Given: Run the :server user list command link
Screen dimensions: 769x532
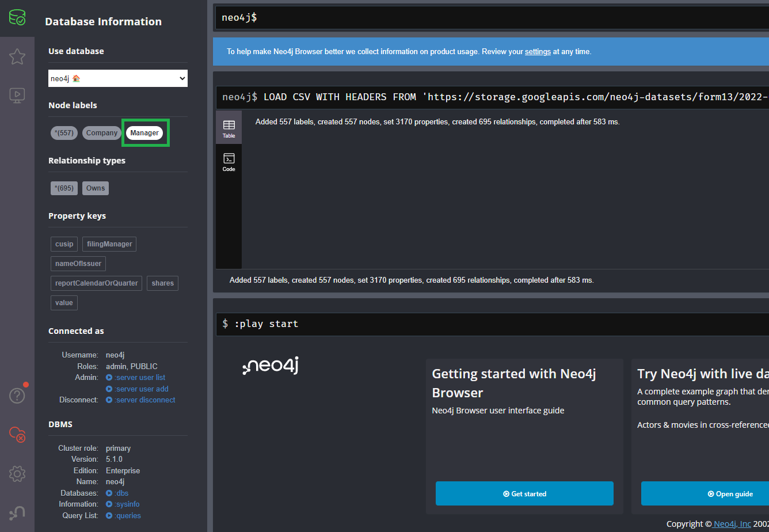Looking at the screenshot, I should [x=140, y=377].
